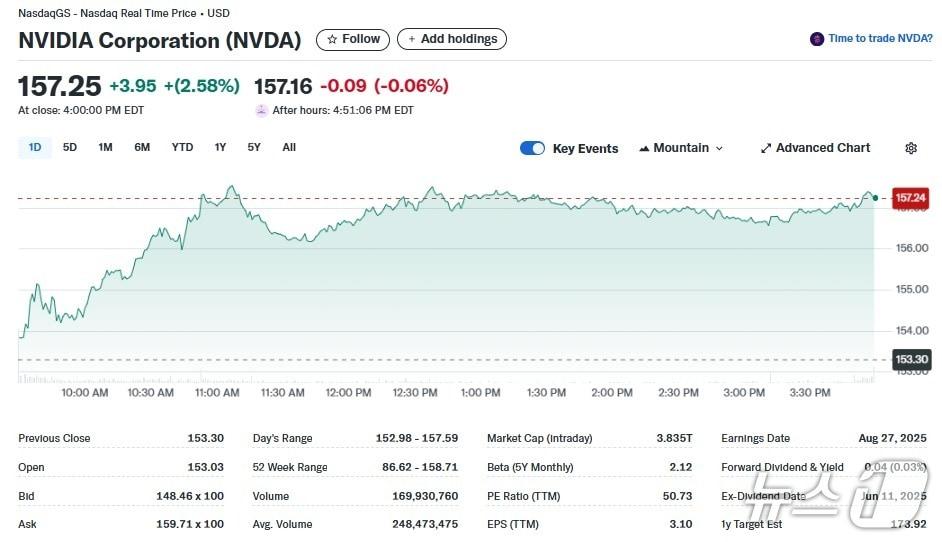Click the purple Time to trade icon
The height and width of the screenshot is (542, 942).
point(817,39)
